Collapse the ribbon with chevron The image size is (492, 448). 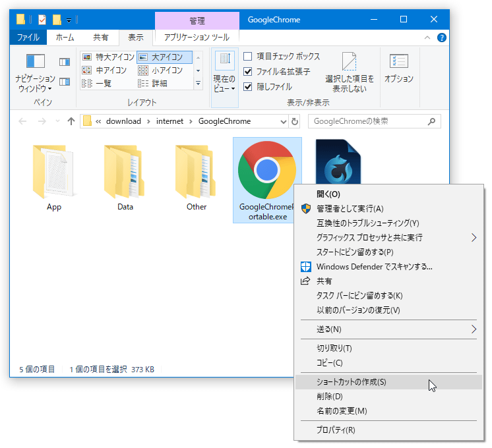427,38
